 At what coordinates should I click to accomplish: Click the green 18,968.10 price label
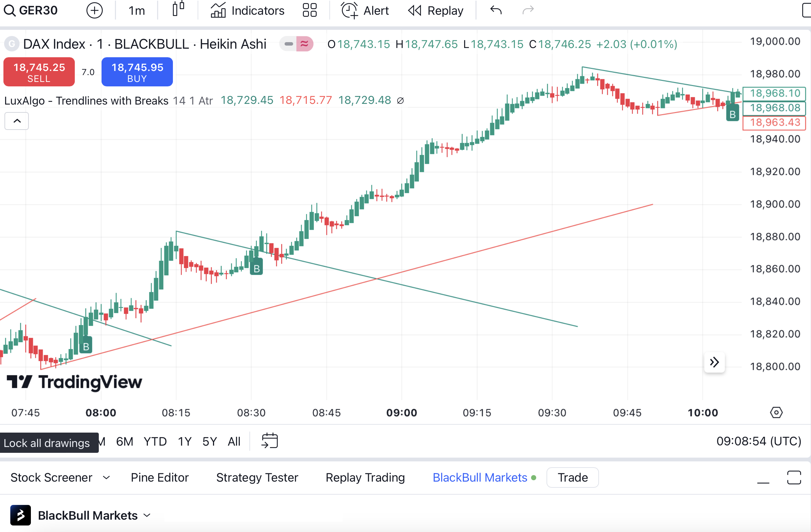coord(774,93)
